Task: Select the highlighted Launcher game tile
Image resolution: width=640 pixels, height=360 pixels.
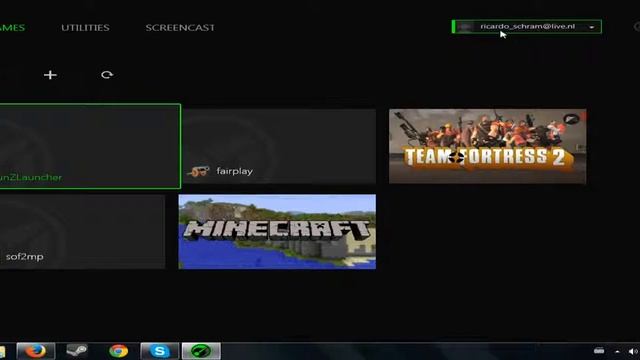Action: click(x=90, y=146)
